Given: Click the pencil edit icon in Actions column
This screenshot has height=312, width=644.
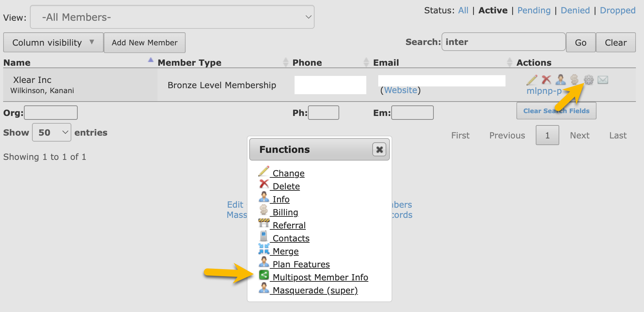Looking at the screenshot, I should click(531, 80).
